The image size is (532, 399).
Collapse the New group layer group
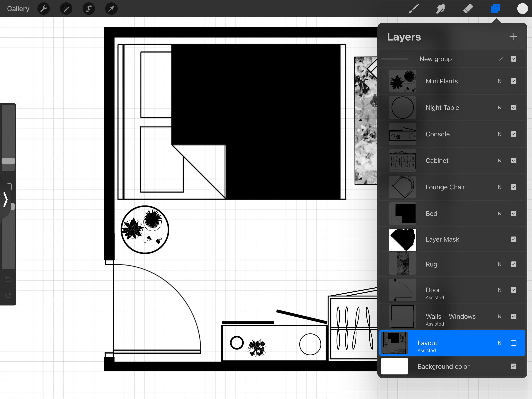click(499, 59)
